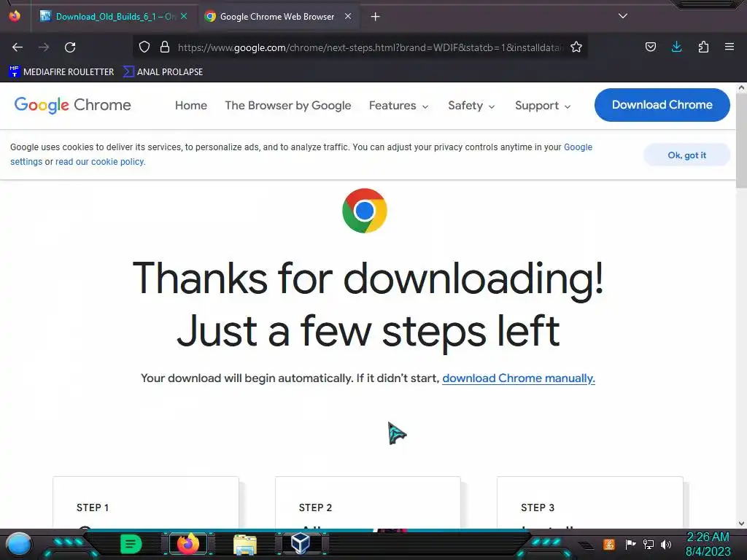Viewport: 747px width, 560px height.
Task: Click the Google Chrome logo
Action: 72,105
